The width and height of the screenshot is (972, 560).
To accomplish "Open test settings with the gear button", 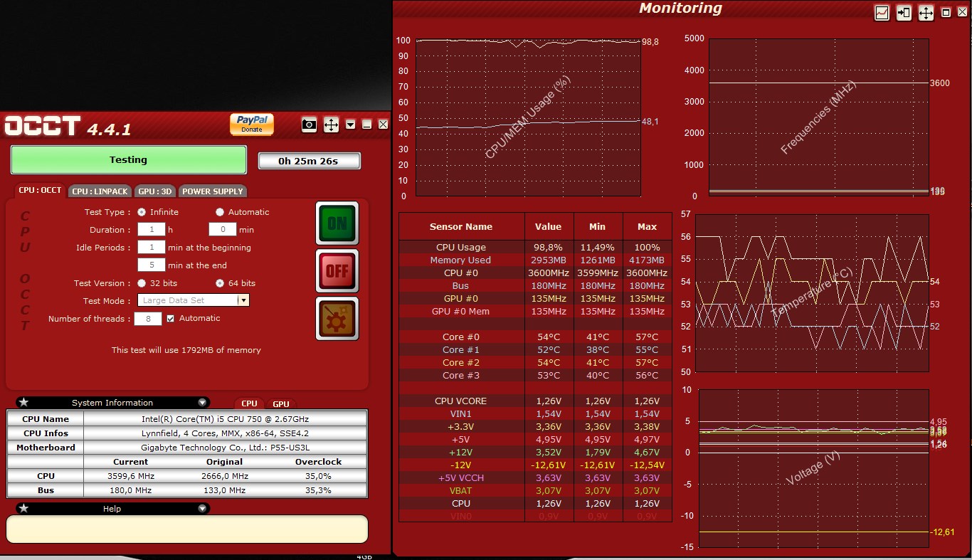I will pyautogui.click(x=337, y=319).
